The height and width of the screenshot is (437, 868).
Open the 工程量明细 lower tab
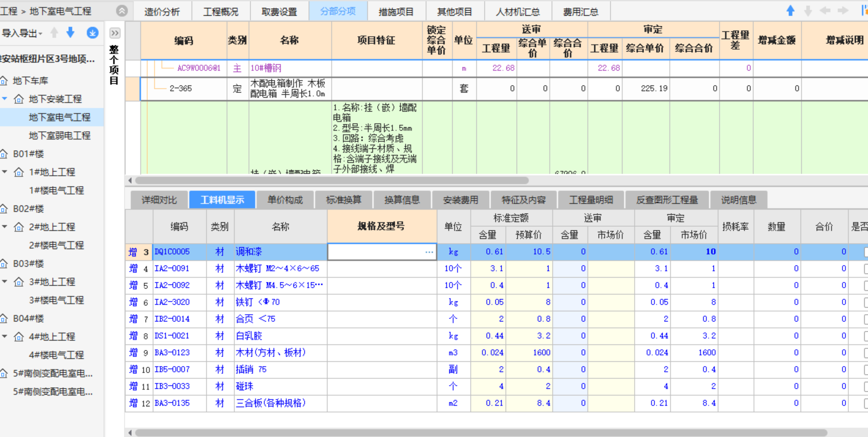coord(591,200)
